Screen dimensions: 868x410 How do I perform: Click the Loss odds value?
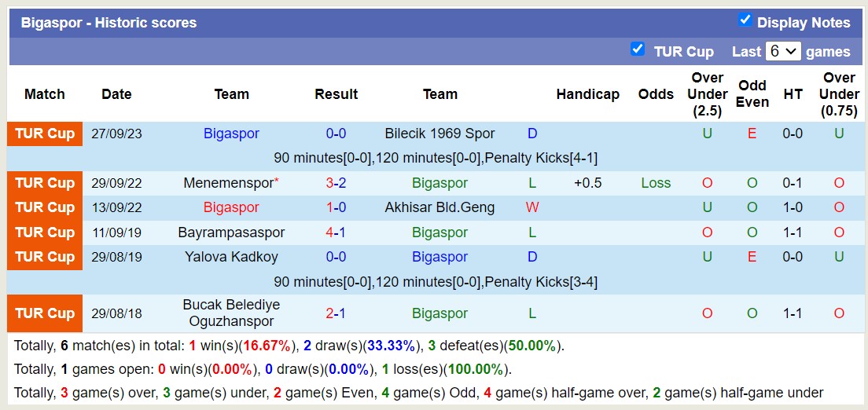click(x=656, y=183)
